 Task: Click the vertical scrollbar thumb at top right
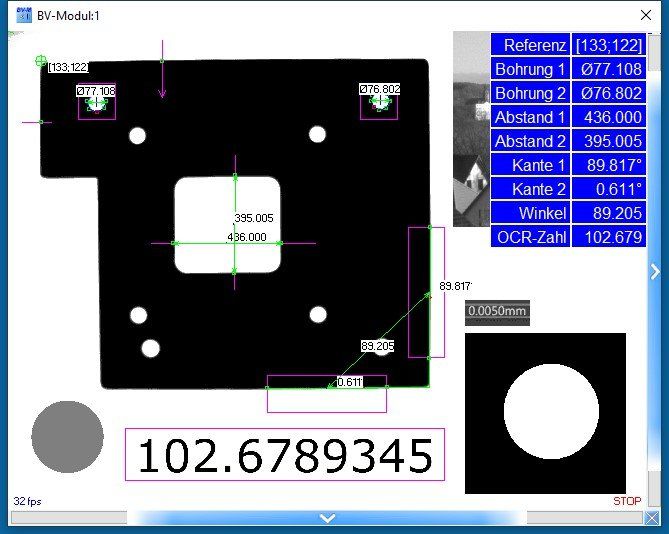coord(654,52)
